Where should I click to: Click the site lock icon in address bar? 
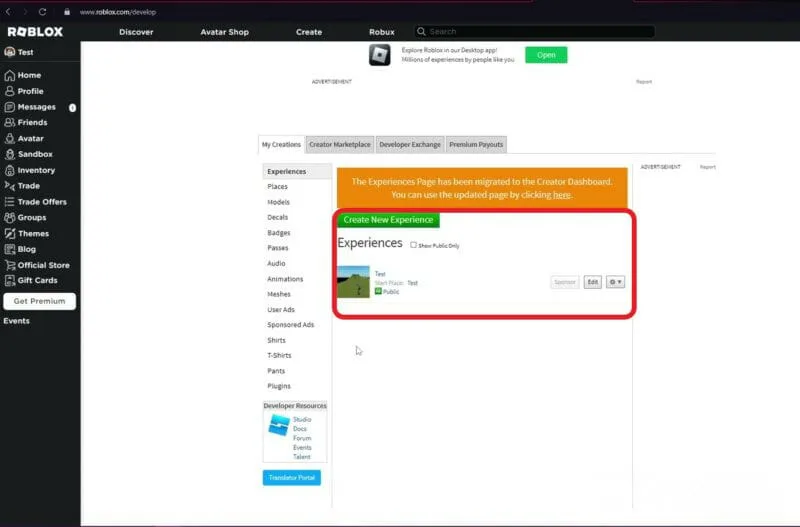pos(67,12)
